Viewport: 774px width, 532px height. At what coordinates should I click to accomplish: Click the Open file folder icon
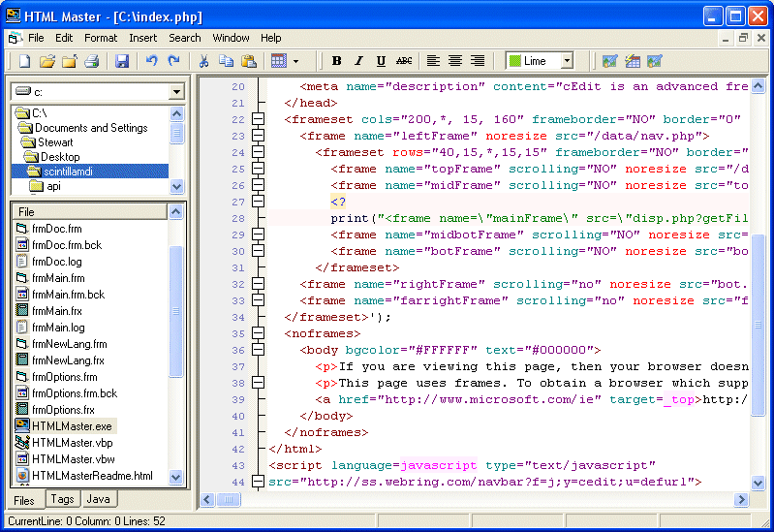(x=46, y=61)
